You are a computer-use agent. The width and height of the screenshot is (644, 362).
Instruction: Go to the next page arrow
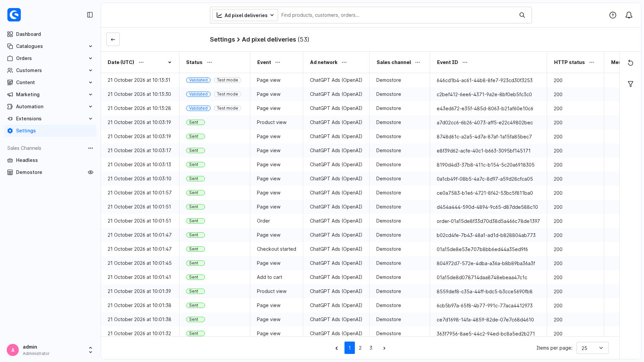(384, 348)
